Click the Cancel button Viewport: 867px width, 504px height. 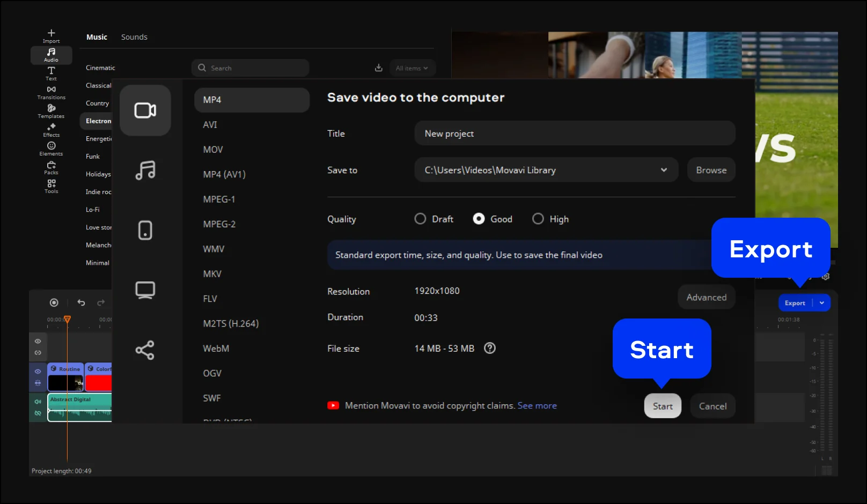click(712, 406)
